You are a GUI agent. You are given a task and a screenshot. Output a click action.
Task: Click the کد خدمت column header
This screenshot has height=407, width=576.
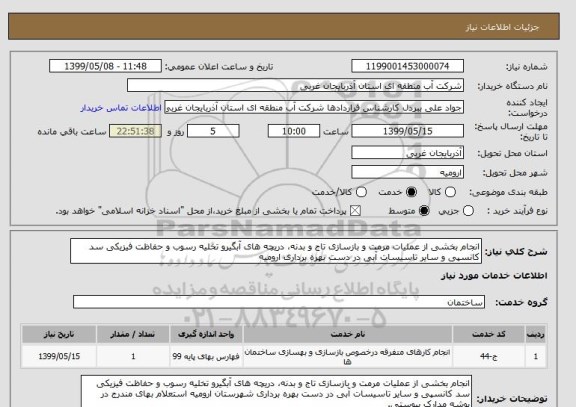(489, 334)
